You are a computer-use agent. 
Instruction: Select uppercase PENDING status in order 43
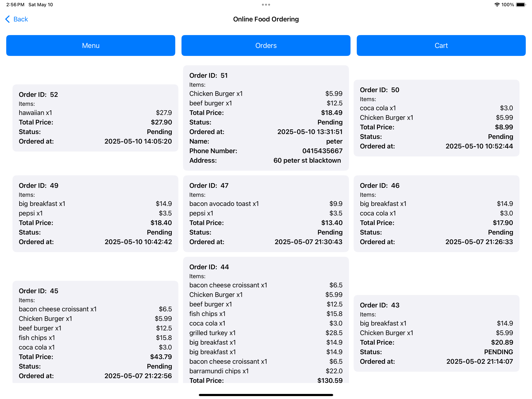tap(499, 352)
